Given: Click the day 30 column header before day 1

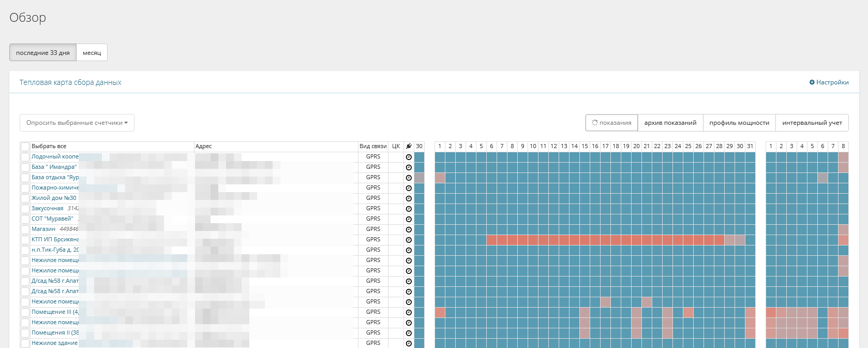Looking at the screenshot, I should pyautogui.click(x=419, y=147).
